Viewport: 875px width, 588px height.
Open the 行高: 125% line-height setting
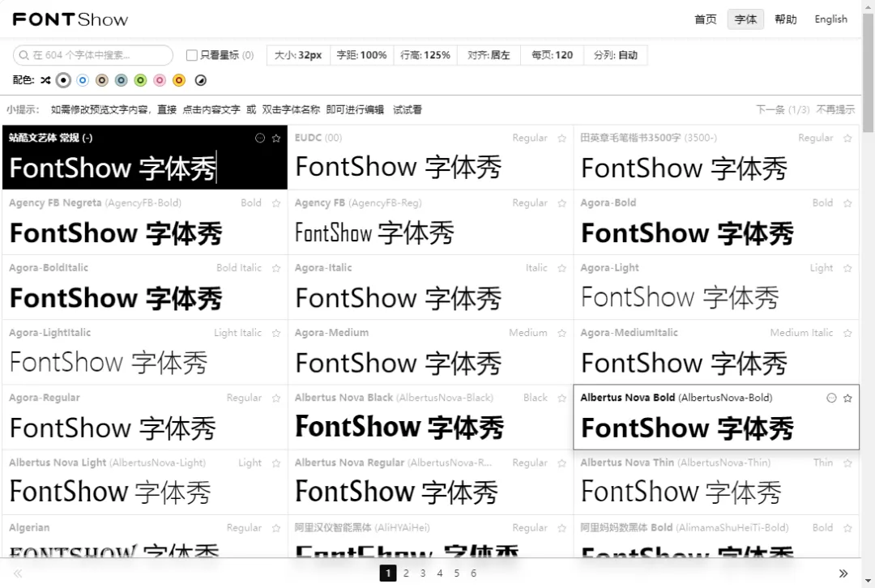click(x=425, y=55)
